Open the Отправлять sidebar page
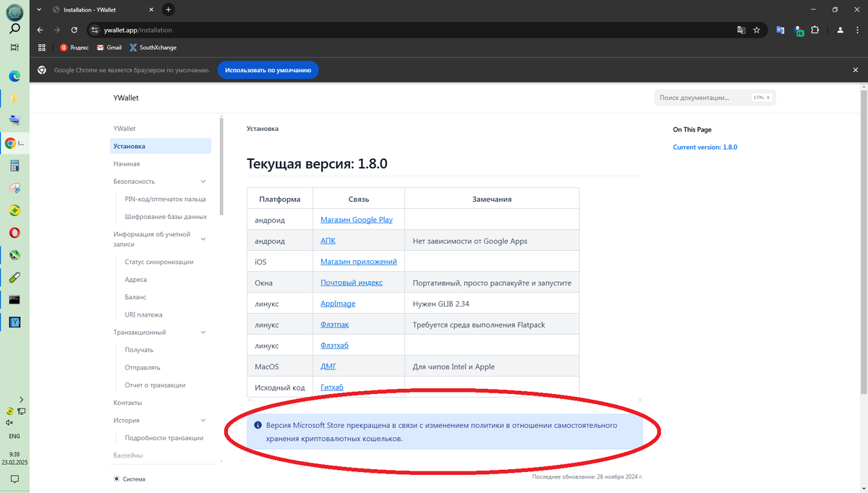868x493 pixels. (x=142, y=368)
